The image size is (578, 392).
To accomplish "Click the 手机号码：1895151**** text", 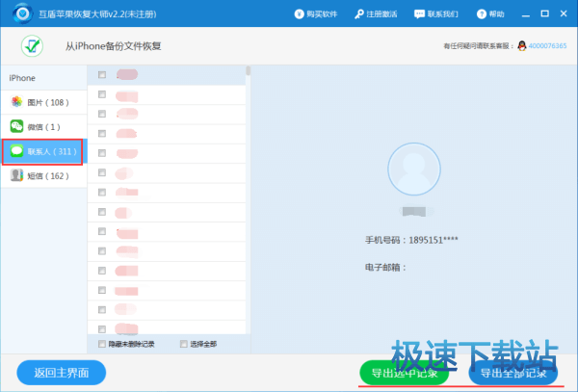I will [411, 240].
